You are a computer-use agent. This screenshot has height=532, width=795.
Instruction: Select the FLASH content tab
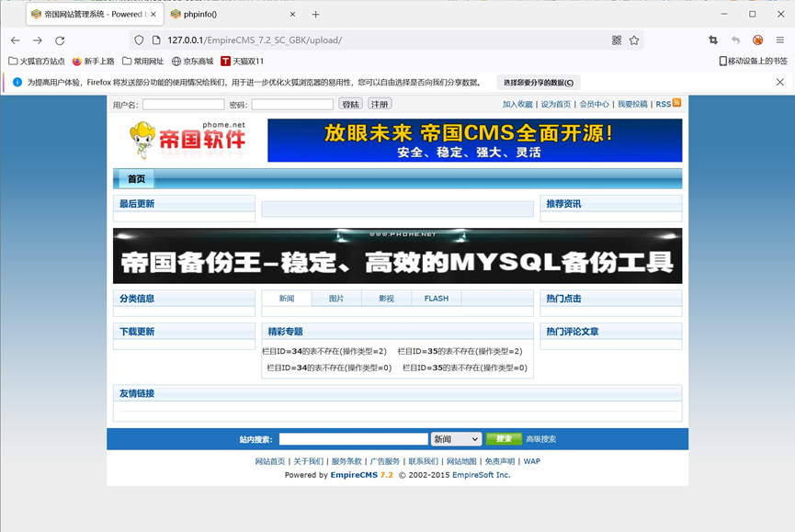click(437, 299)
